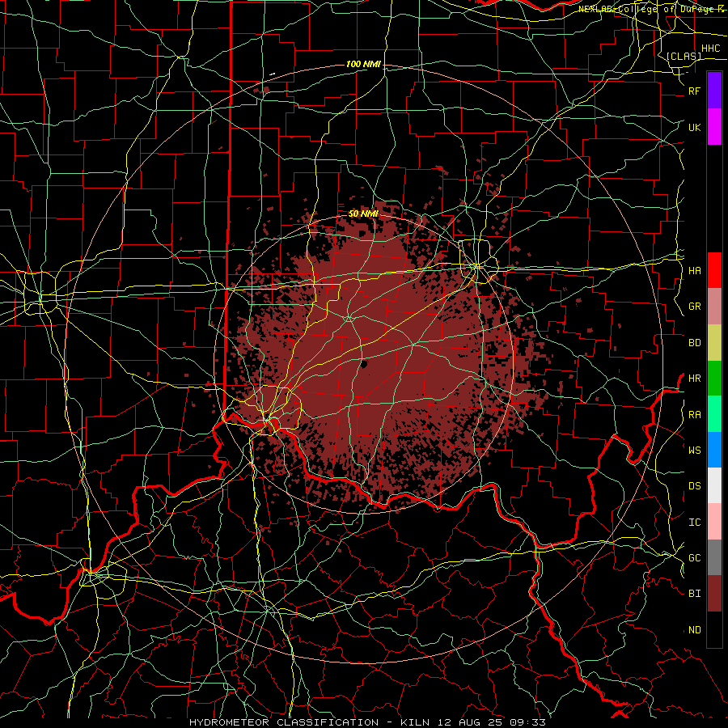This screenshot has width=728, height=728.
Task: Click the DS legend label
Action: tap(694, 486)
